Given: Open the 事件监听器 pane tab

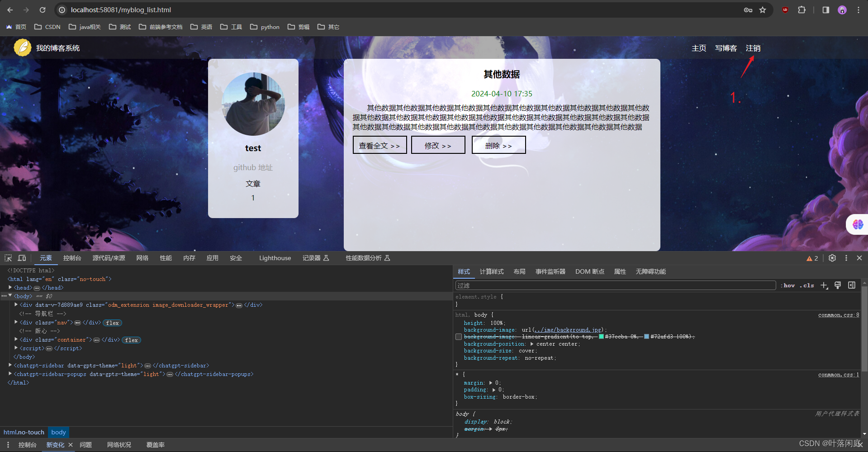Looking at the screenshot, I should coord(550,271).
